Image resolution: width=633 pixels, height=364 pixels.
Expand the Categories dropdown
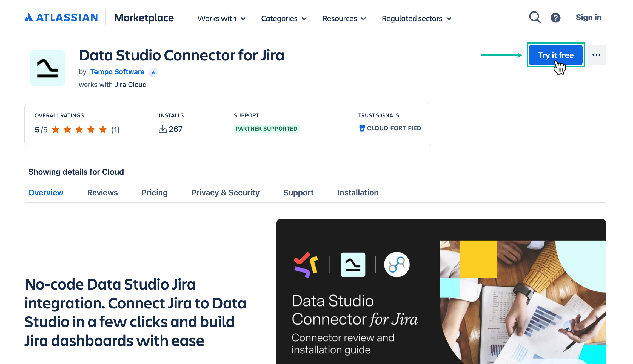(x=284, y=18)
